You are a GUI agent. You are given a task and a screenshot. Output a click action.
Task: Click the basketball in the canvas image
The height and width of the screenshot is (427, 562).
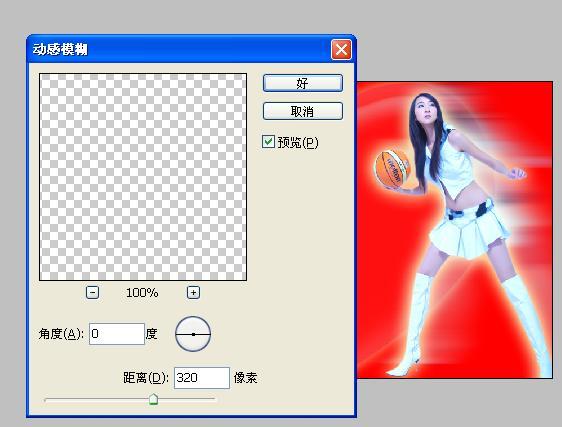coord(392,169)
